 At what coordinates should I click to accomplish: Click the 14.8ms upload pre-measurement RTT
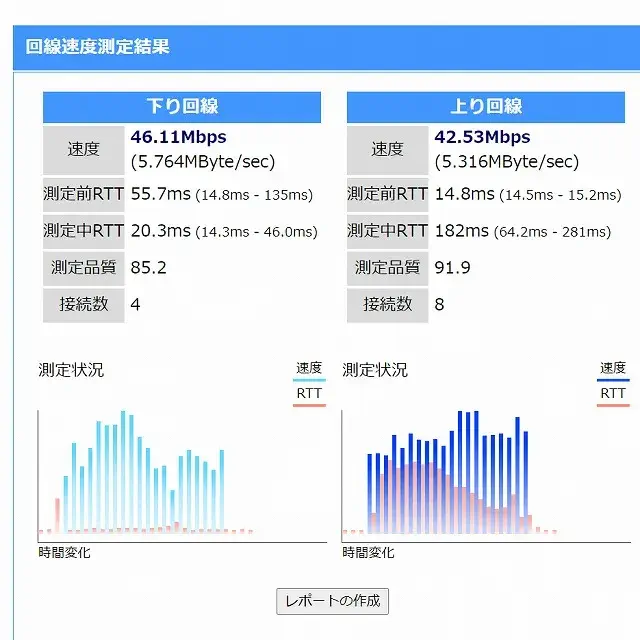click(464, 194)
